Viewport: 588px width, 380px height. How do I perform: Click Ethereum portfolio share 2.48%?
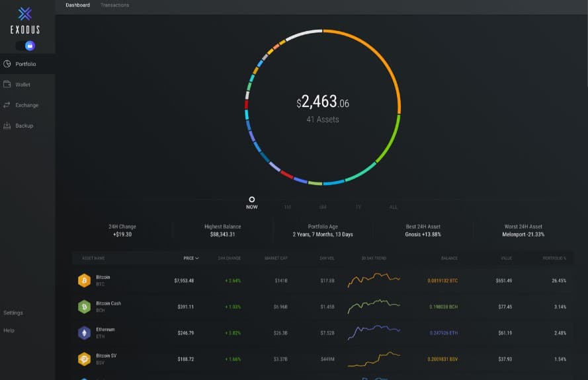click(560, 333)
